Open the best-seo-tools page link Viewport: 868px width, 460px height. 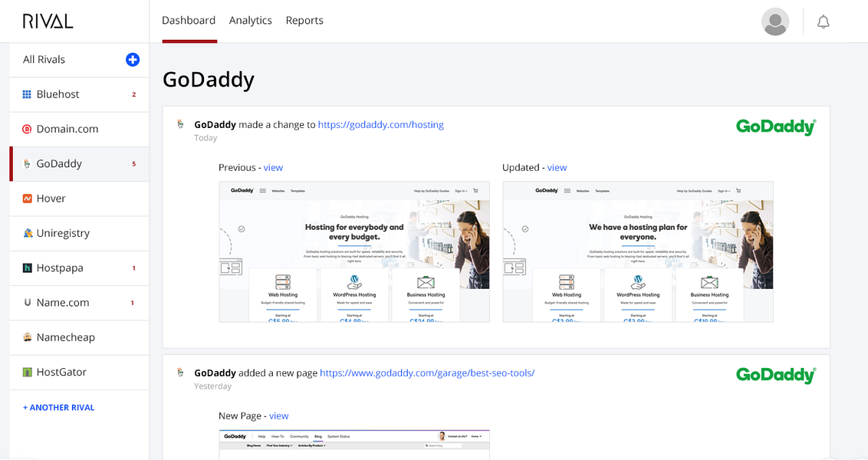tap(427, 373)
